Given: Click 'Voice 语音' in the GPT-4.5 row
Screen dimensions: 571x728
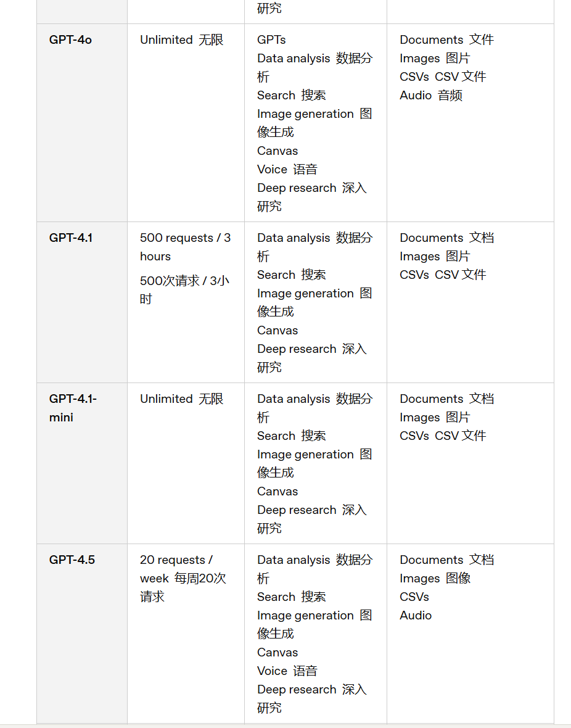Looking at the screenshot, I should pos(287,671).
